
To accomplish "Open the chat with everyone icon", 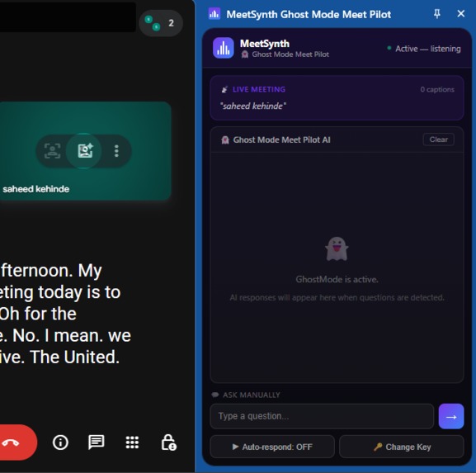I will (x=97, y=442).
